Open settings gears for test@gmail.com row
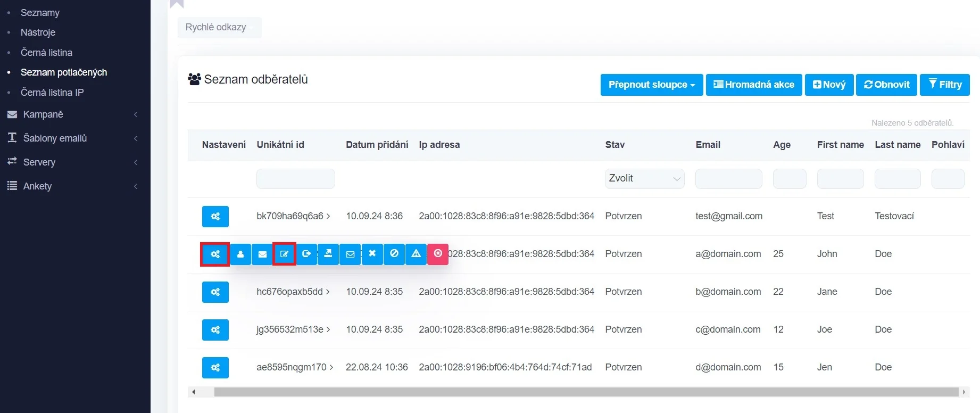 [215, 217]
